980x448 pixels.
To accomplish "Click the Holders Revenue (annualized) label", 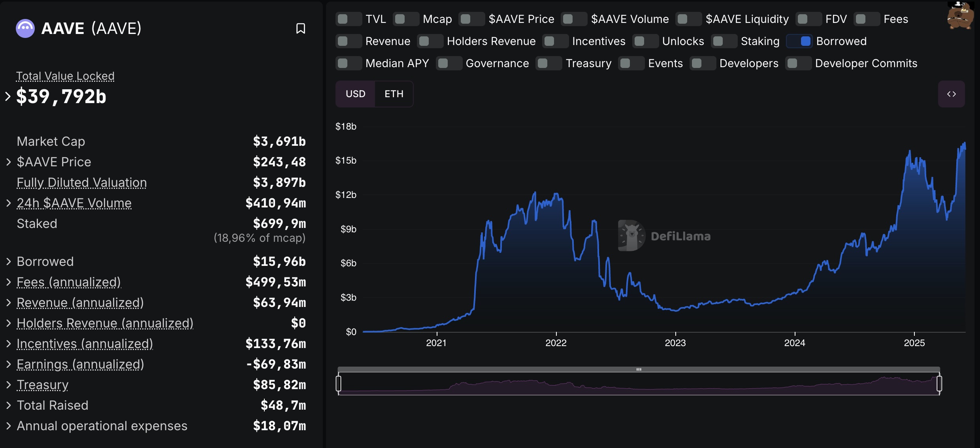I will click(105, 323).
